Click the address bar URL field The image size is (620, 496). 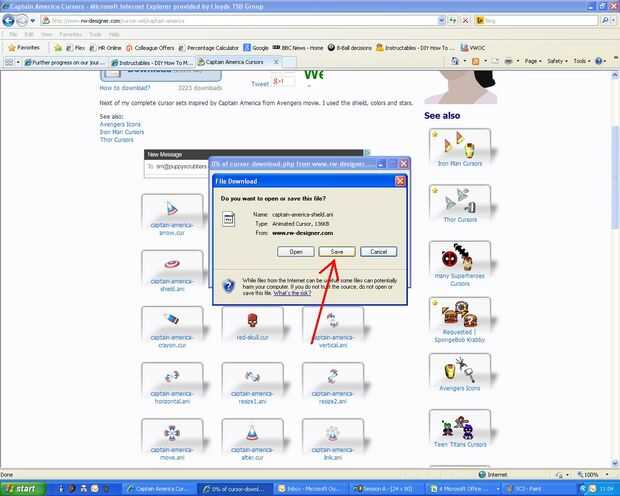click(237, 21)
